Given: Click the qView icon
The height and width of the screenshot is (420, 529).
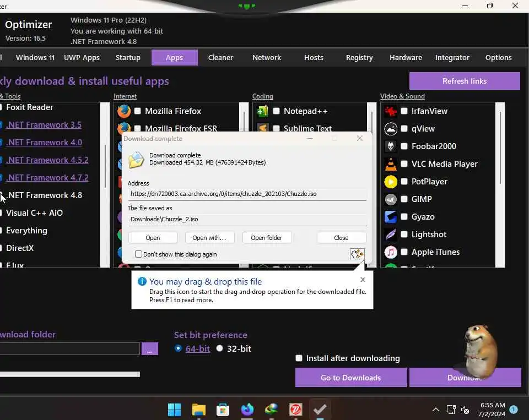Looking at the screenshot, I should click(391, 129).
